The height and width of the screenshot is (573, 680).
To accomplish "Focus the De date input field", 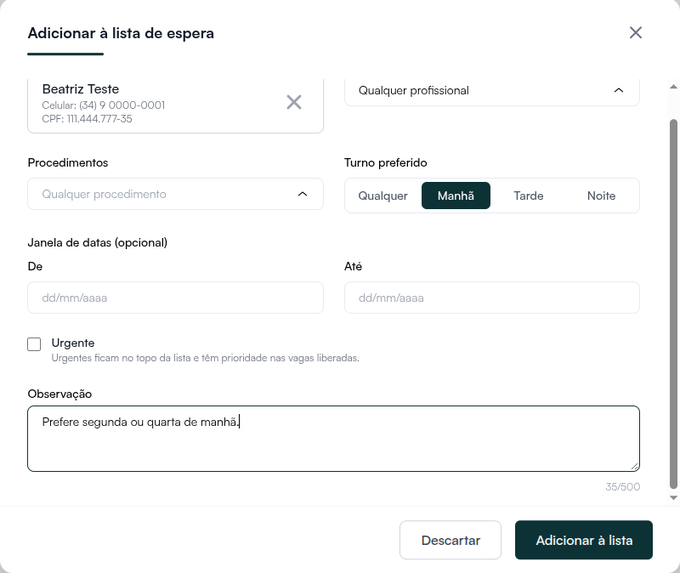I will pos(175,298).
